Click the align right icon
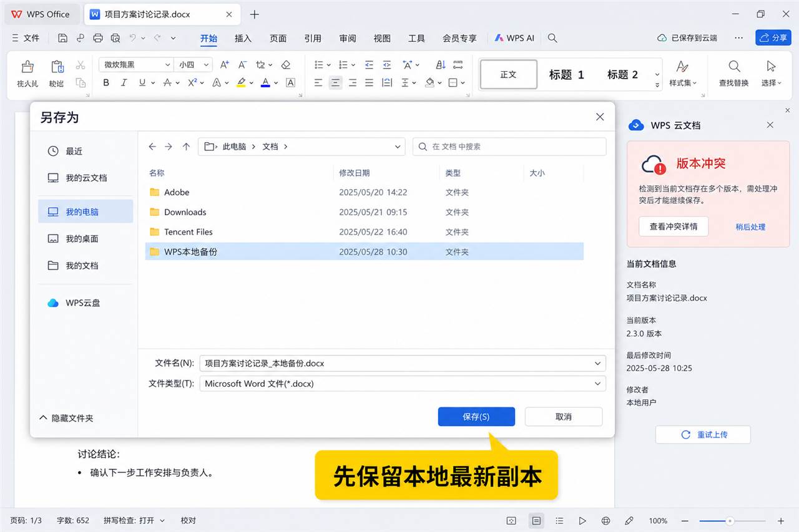The height and width of the screenshot is (532, 799). (x=353, y=82)
